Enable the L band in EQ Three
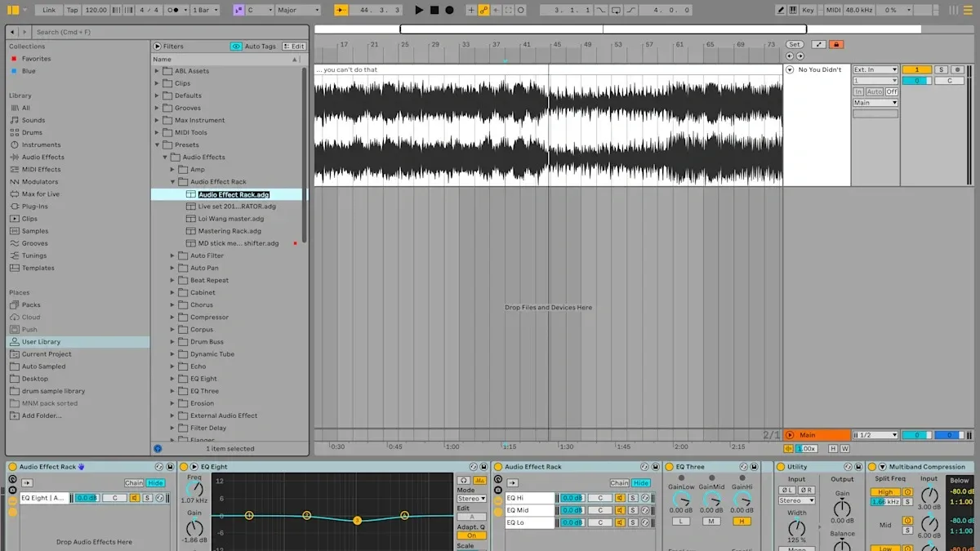 pos(681,520)
